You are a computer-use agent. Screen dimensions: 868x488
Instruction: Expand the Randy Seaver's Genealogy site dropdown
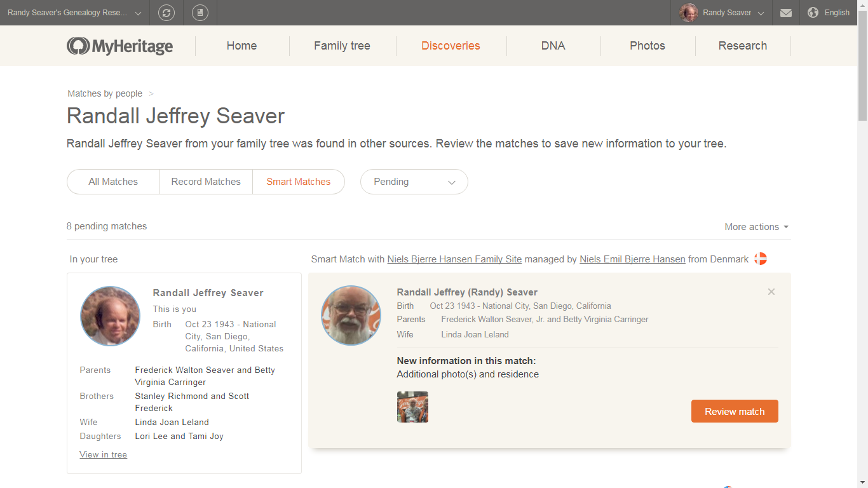pos(75,13)
